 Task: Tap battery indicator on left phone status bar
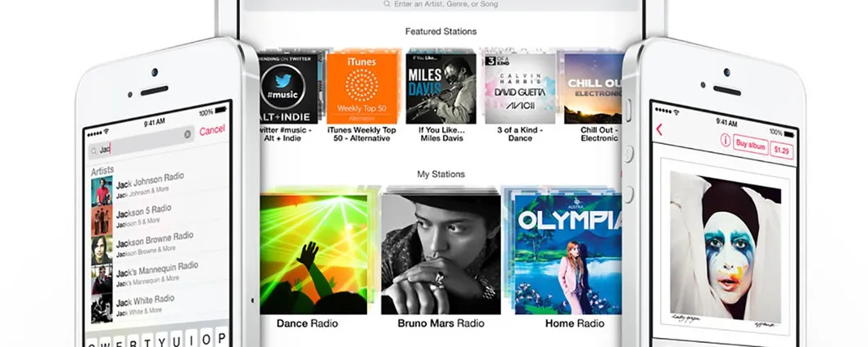[x=219, y=110]
